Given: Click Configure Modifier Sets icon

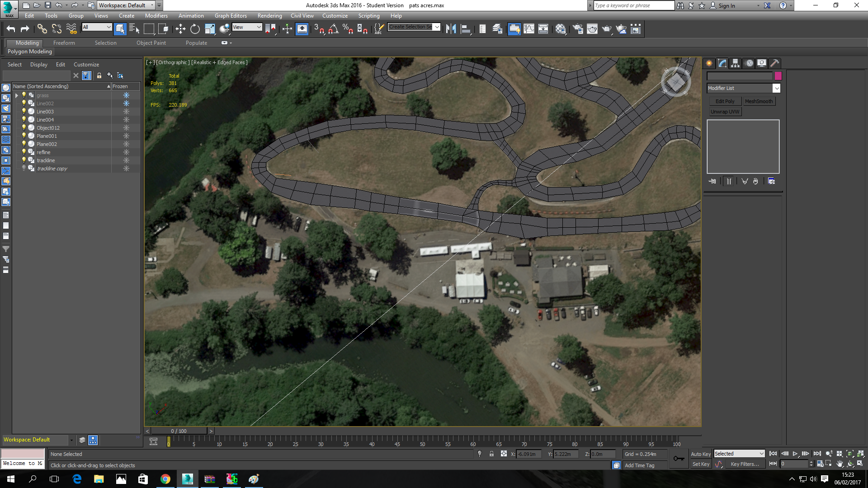Looking at the screenshot, I should tap(772, 181).
